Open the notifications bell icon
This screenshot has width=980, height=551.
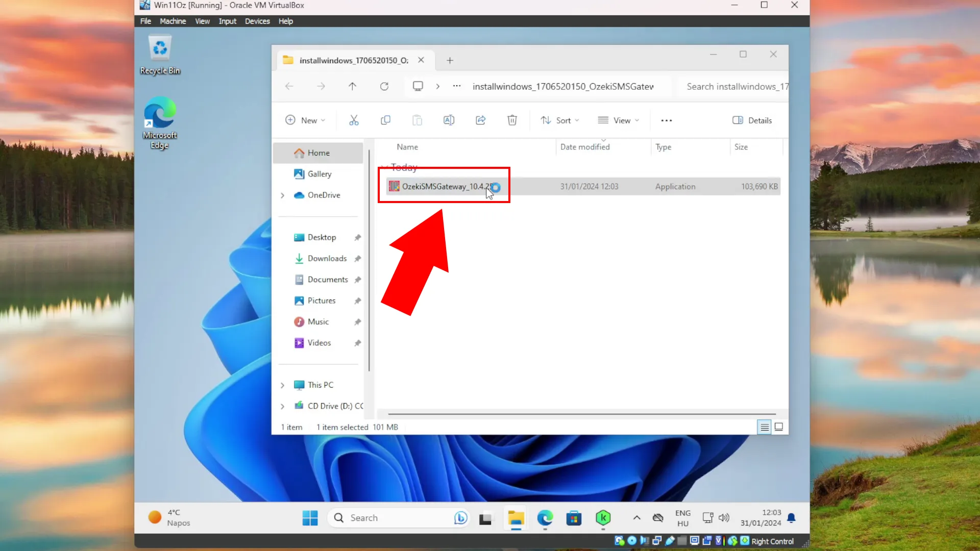[791, 518]
